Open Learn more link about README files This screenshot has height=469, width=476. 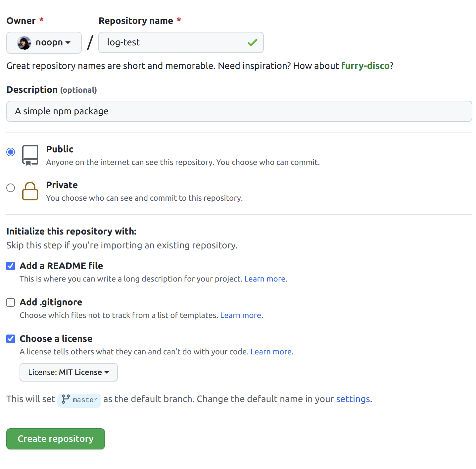click(x=265, y=279)
